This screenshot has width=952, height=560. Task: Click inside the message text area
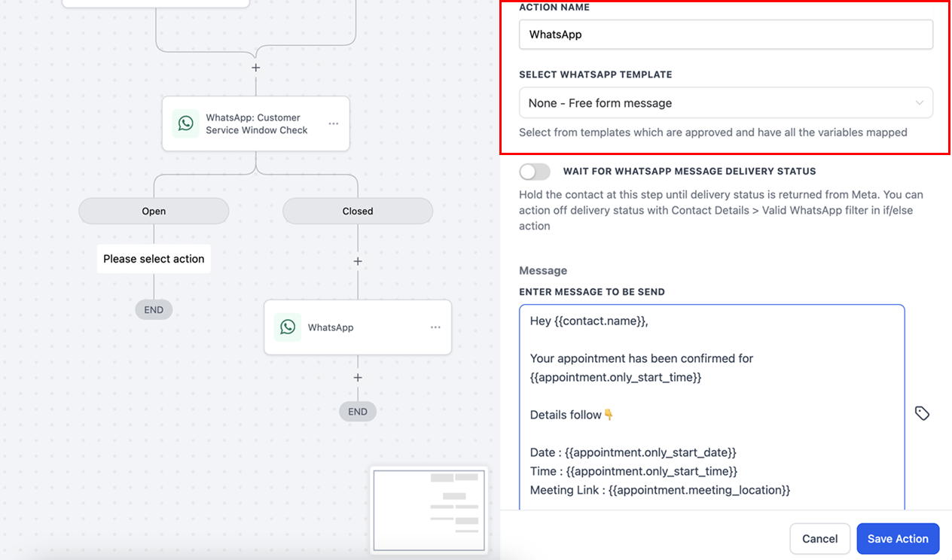[711, 406]
